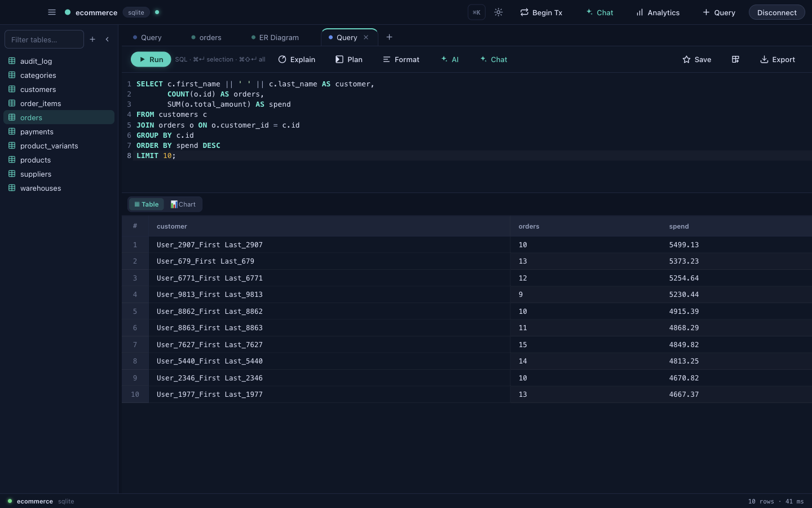Switch to the ER Diagram tab
Viewport: 812px width, 508px height.
[275, 37]
